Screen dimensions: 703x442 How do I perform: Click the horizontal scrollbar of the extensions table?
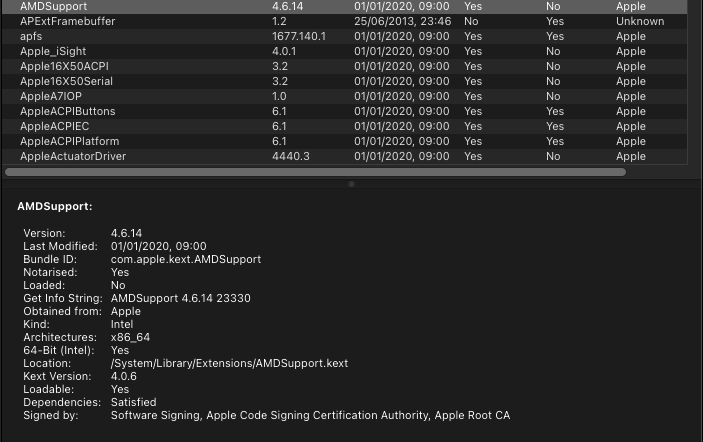click(x=315, y=172)
